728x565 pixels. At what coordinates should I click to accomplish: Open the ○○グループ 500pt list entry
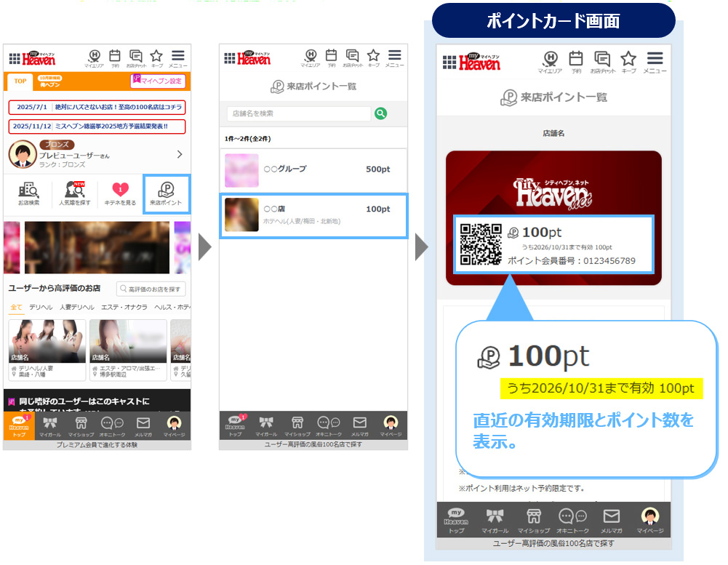coord(313,170)
